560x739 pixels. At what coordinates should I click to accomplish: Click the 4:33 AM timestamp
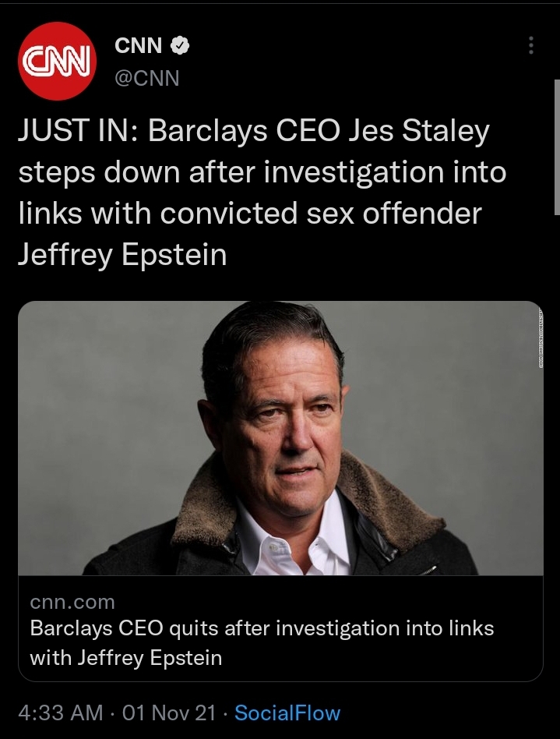[x=60, y=712]
